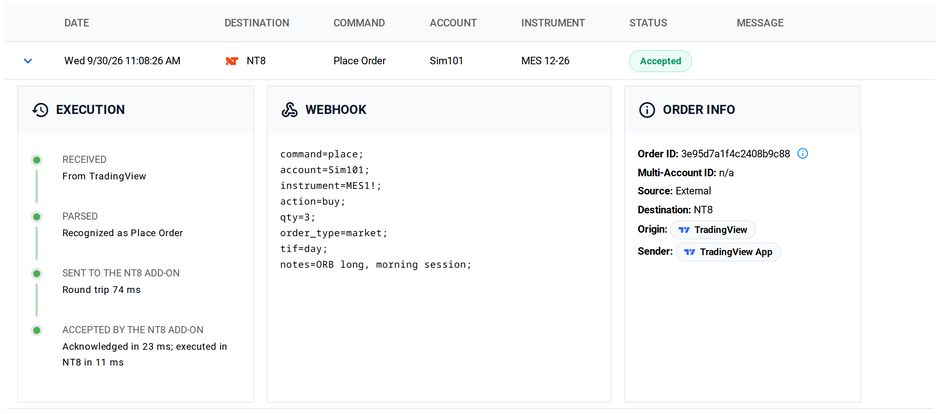Screen dimensions: 940x414
Task: Sort by the Date column header
Action: pyautogui.click(x=77, y=23)
